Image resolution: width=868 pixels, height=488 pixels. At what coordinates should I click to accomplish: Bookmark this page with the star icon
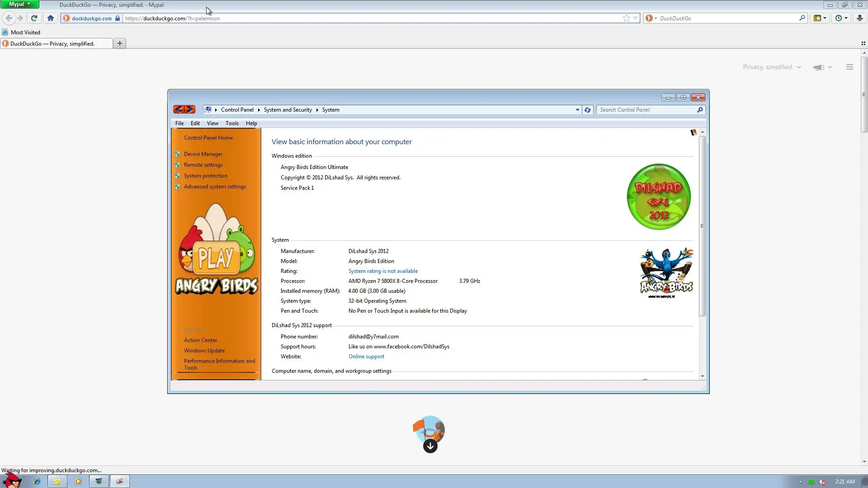pyautogui.click(x=626, y=18)
